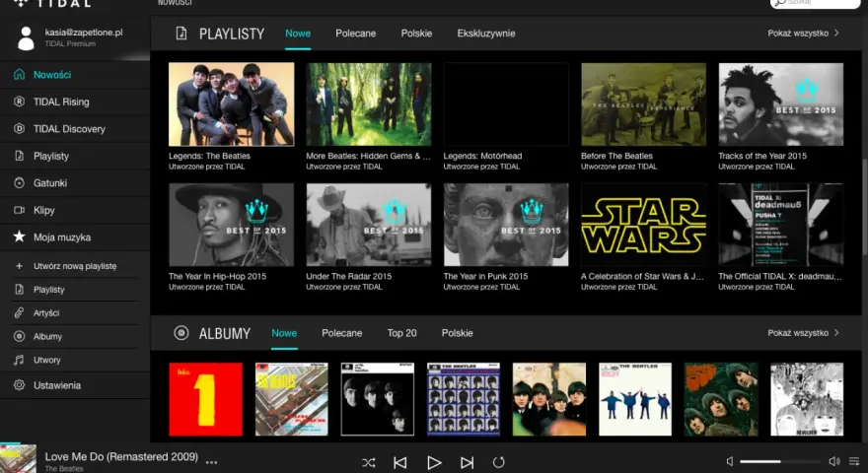Skip to next track
Viewport: 868px width, 473px height.
467,462
